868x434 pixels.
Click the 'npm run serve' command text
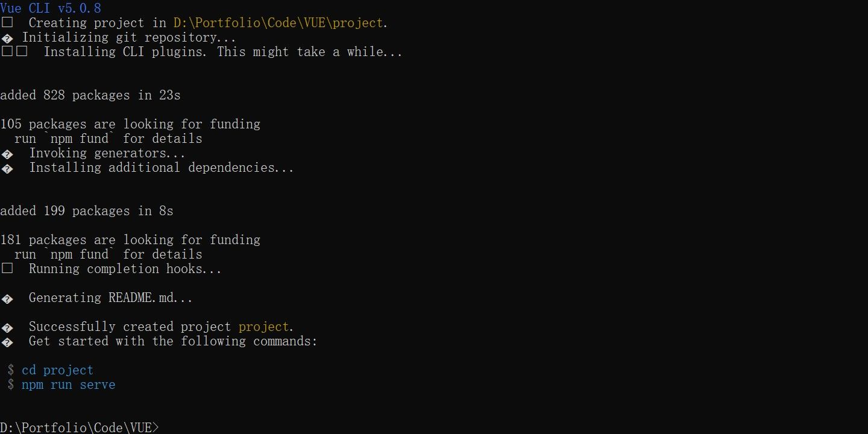(69, 385)
